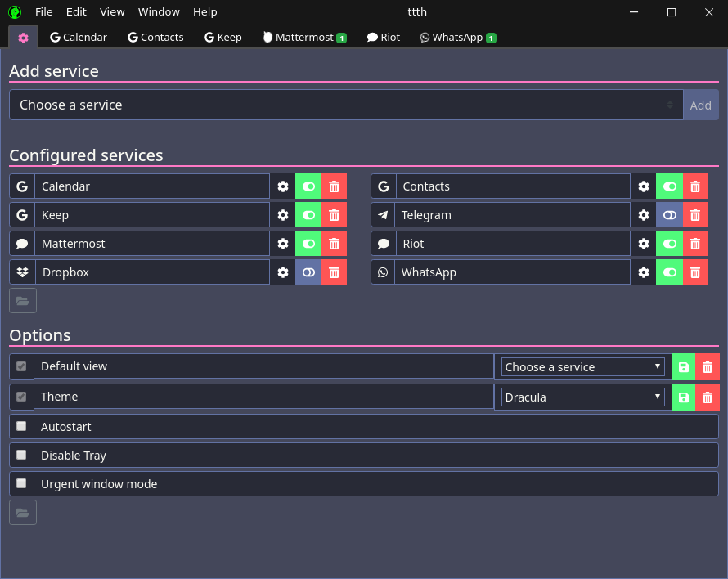Disable the Calendar service toggle
This screenshot has height=579, width=728.
tap(308, 186)
